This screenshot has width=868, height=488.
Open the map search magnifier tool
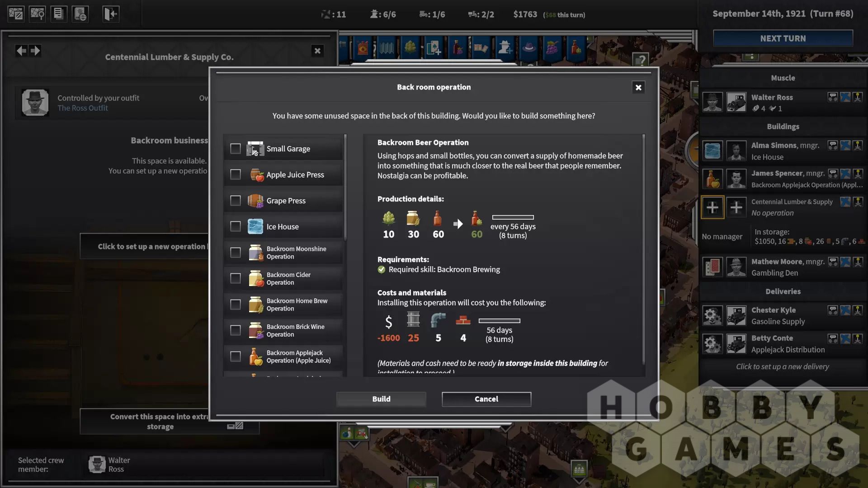pos(38,14)
